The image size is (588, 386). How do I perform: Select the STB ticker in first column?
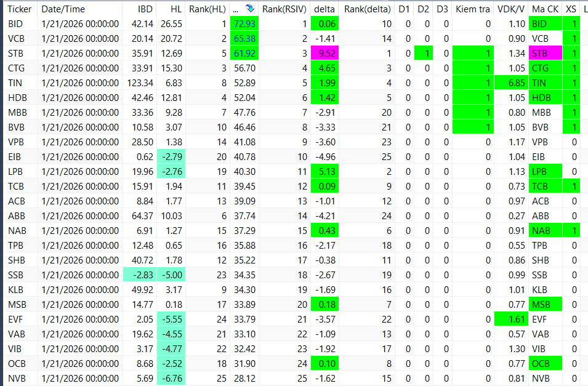click(15, 54)
